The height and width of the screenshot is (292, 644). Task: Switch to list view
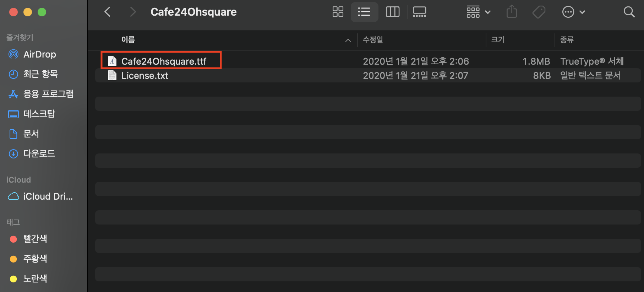coord(364,12)
